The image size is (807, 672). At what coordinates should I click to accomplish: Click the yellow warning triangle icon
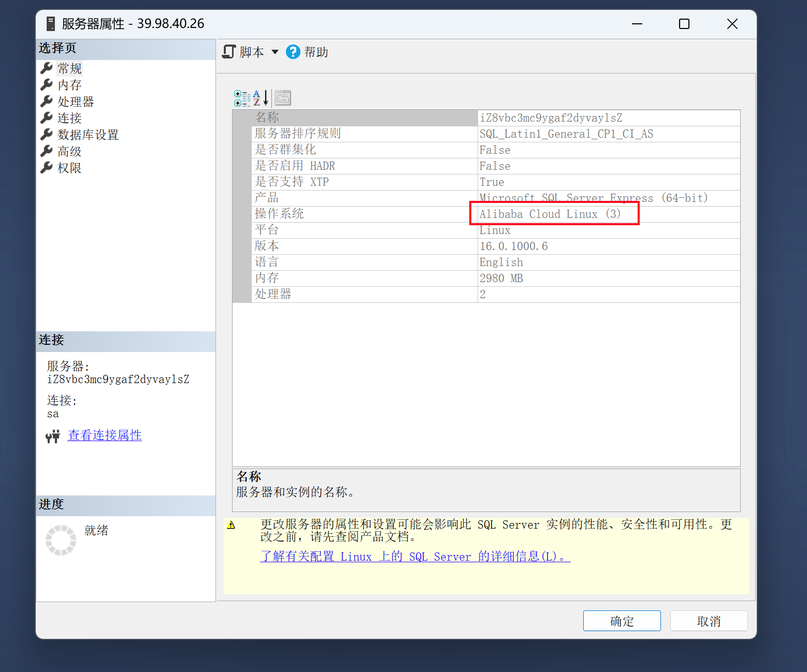click(x=231, y=525)
